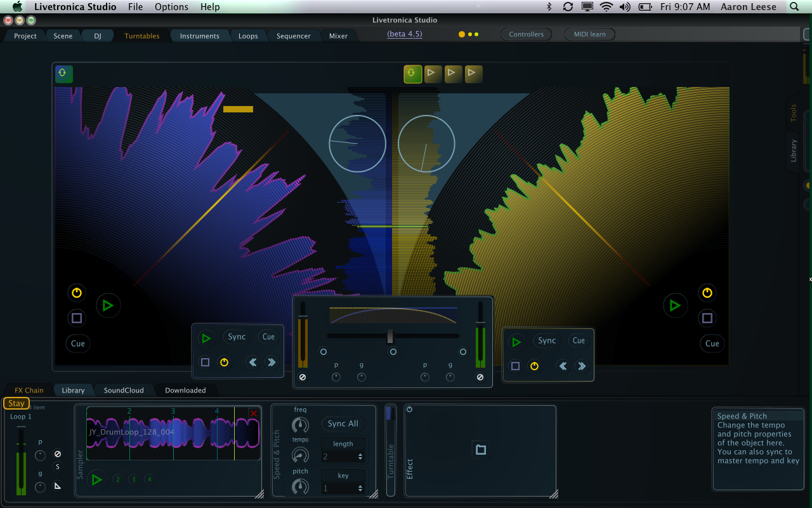
Task: Toggle the left turntable power button
Action: [x=77, y=293]
